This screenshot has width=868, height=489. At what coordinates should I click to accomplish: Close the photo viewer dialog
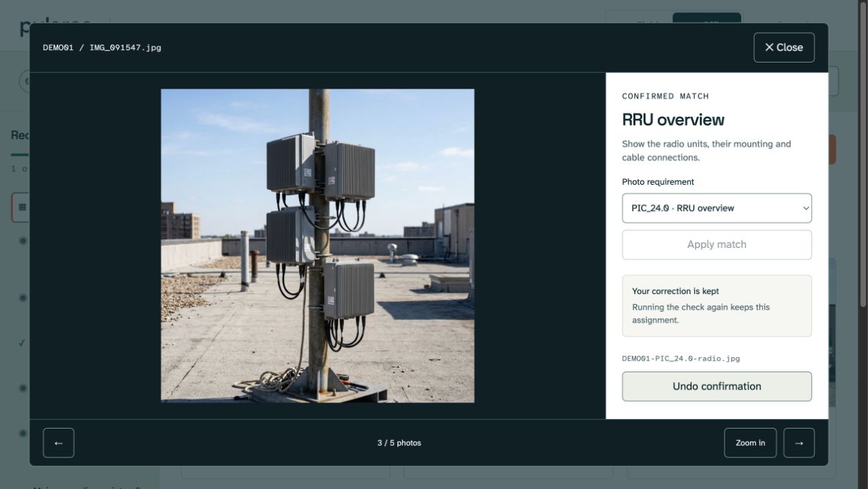coord(784,47)
